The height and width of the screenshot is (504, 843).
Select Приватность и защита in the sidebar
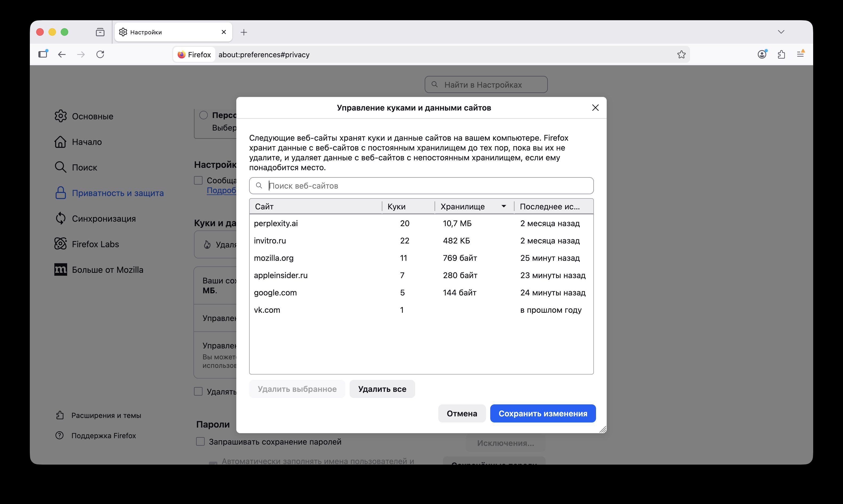(x=117, y=193)
